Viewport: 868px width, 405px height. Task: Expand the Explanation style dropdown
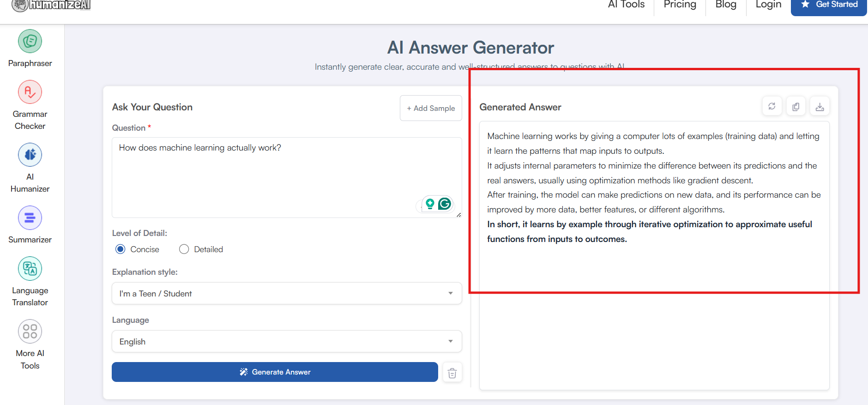tap(286, 293)
